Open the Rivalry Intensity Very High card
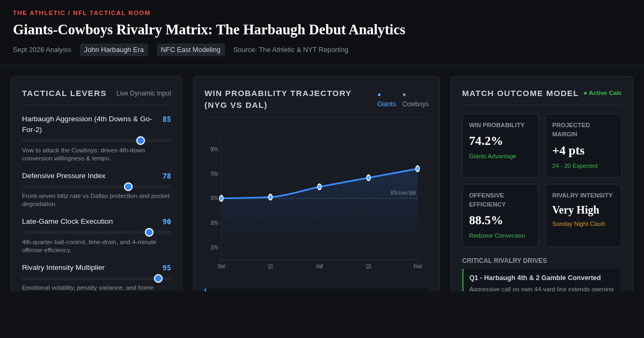The width and height of the screenshot is (644, 338). 583,216
